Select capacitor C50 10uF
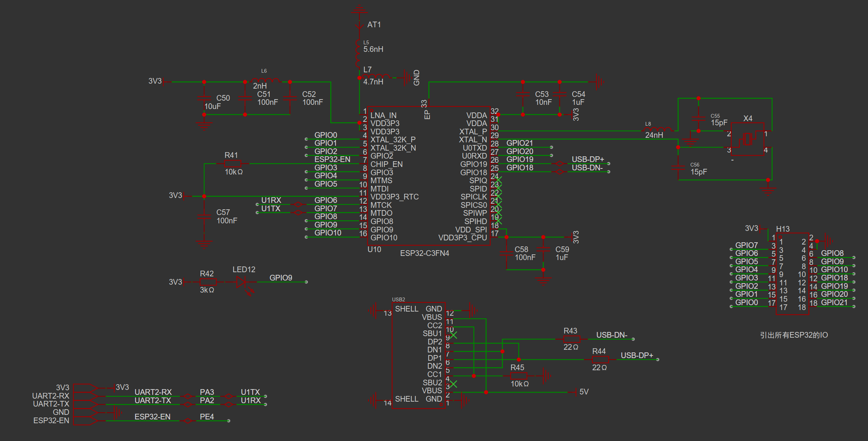 205,98
